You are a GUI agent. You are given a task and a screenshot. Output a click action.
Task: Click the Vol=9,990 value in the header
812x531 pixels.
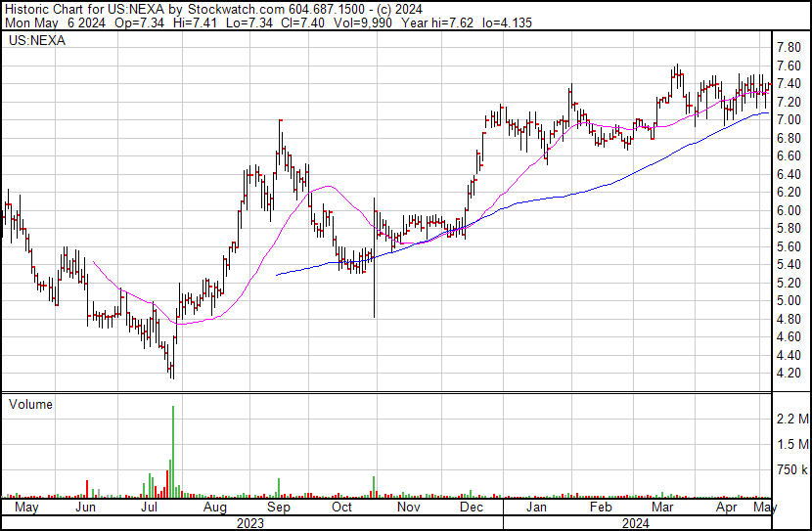[x=363, y=22]
